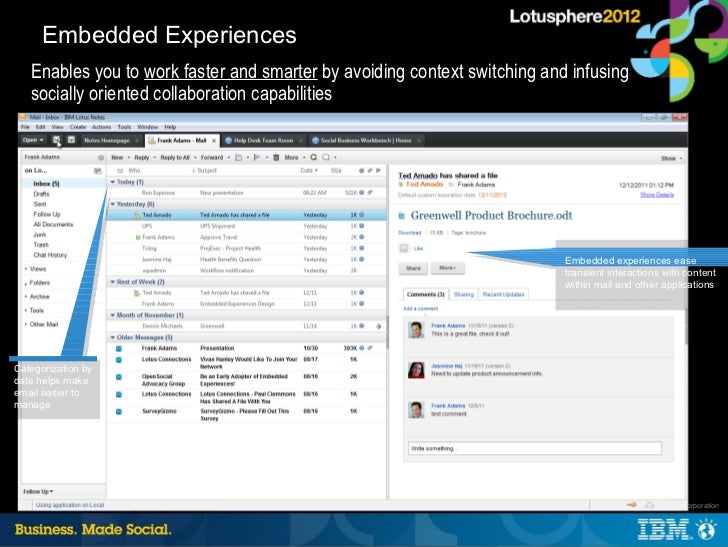Toggle unread dot on UPS Shipment row
The image size is (728, 547).
[x=362, y=226]
